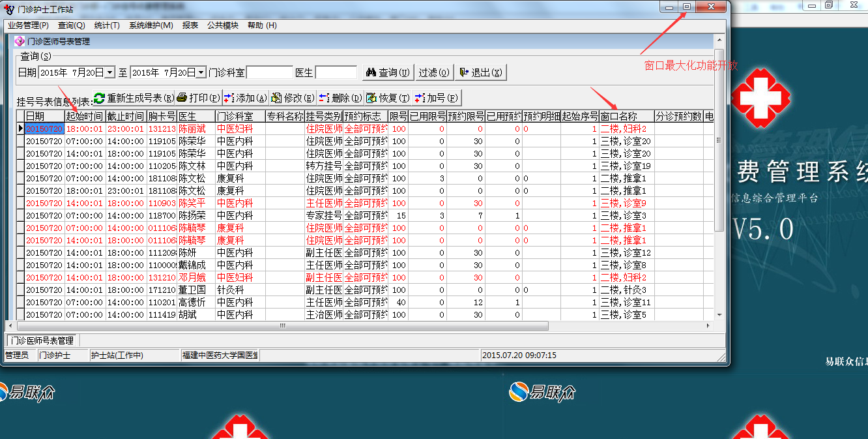
Task: Select the 门诊医师号表管理 bottom tab
Action: (x=42, y=341)
